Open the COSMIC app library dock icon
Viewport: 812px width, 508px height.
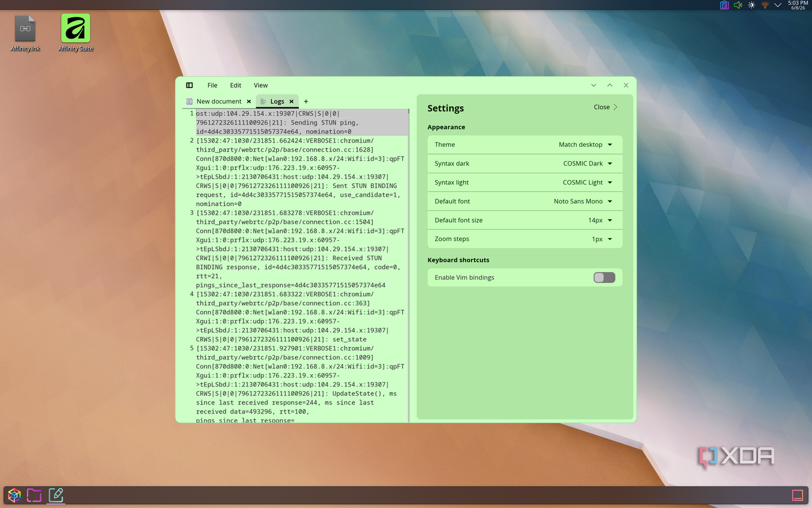pyautogui.click(x=14, y=495)
